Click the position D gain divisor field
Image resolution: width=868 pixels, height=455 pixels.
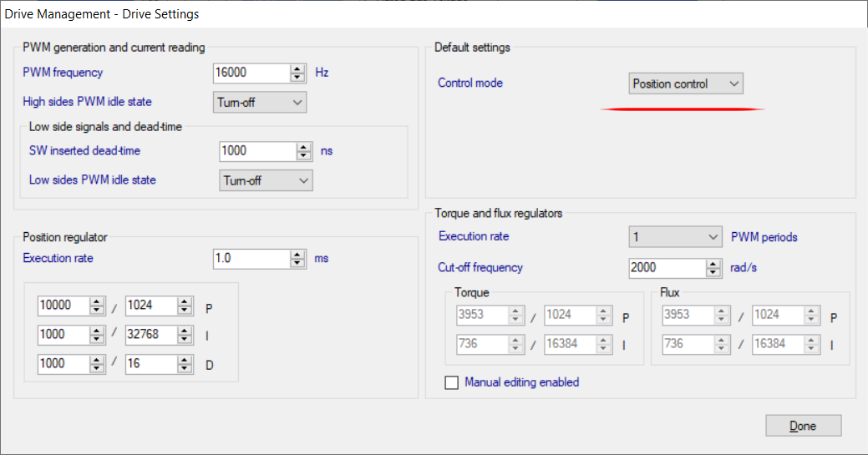tap(150, 364)
